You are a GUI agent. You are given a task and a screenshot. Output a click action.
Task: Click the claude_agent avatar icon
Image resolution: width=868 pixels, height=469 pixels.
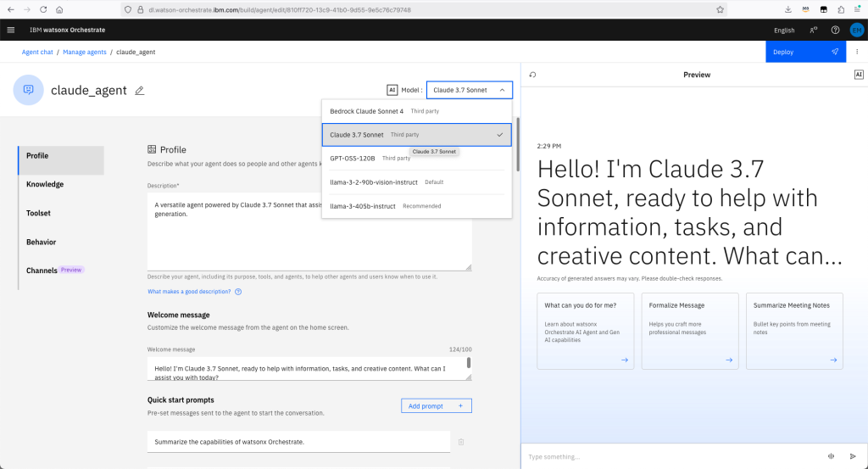[x=28, y=90]
